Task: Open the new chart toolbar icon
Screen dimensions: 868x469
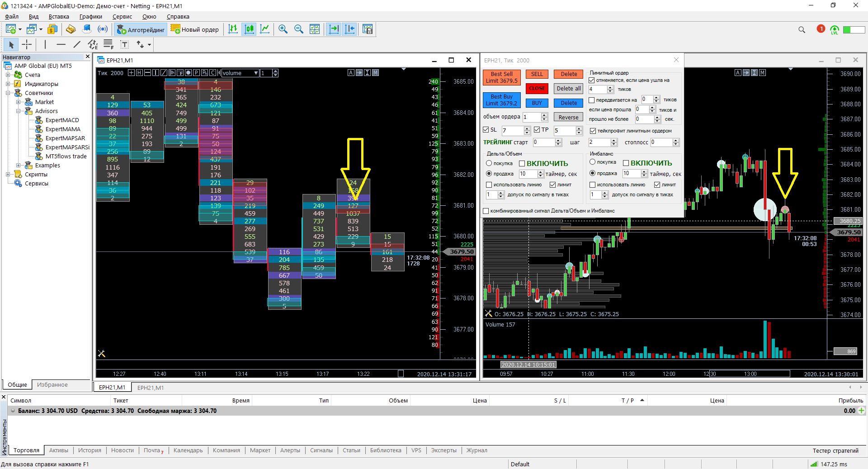Action: point(11,29)
